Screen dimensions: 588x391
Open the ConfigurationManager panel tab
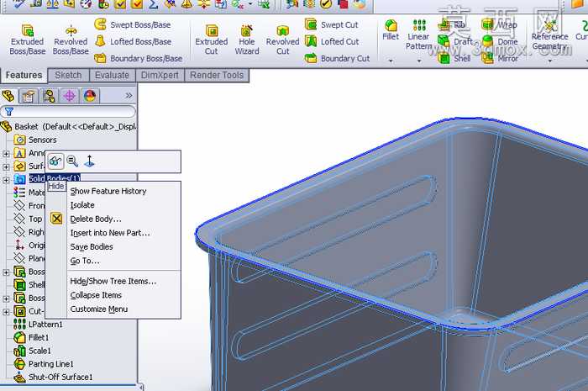pyautogui.click(x=49, y=97)
